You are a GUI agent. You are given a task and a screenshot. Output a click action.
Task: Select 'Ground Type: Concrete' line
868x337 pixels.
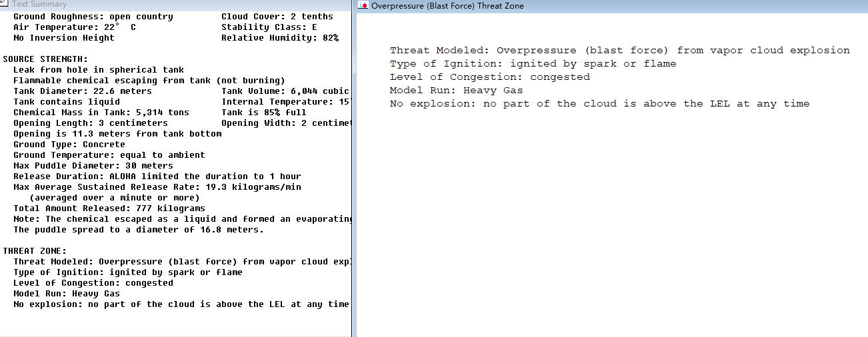69,145
